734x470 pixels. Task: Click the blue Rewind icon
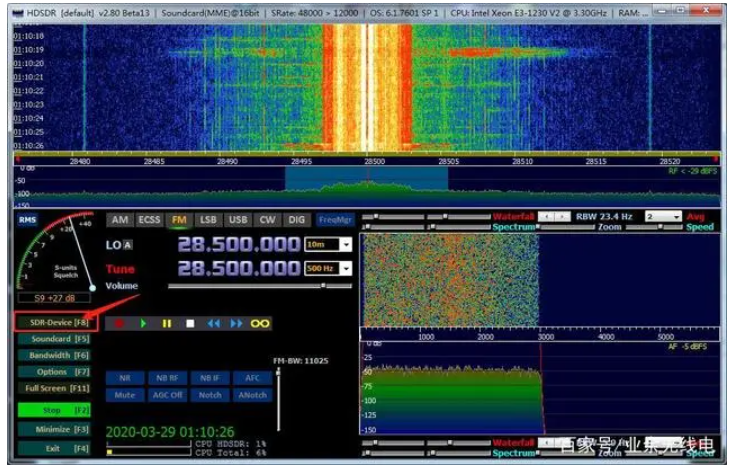pyautogui.click(x=213, y=324)
